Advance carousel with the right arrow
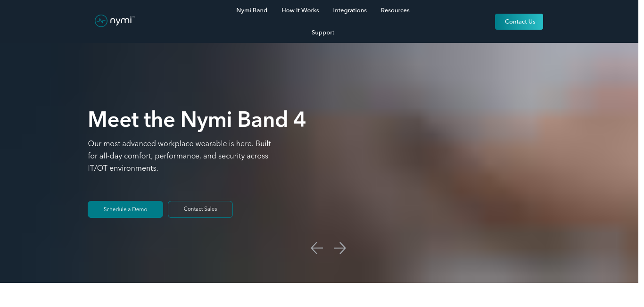 point(340,248)
